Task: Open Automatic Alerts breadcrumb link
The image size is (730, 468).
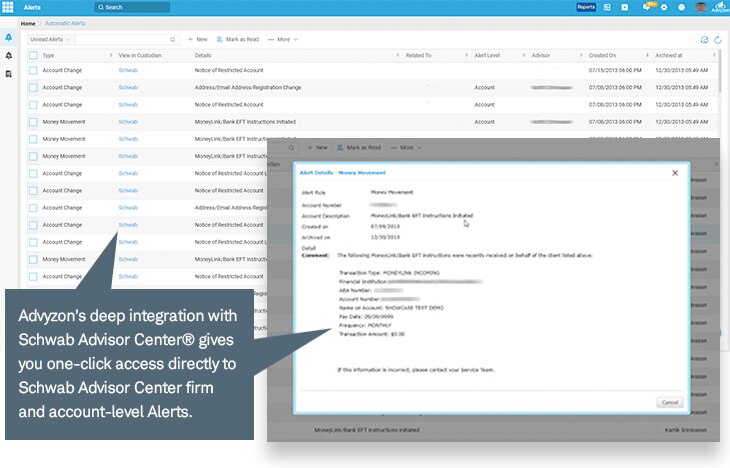Action: (x=65, y=23)
